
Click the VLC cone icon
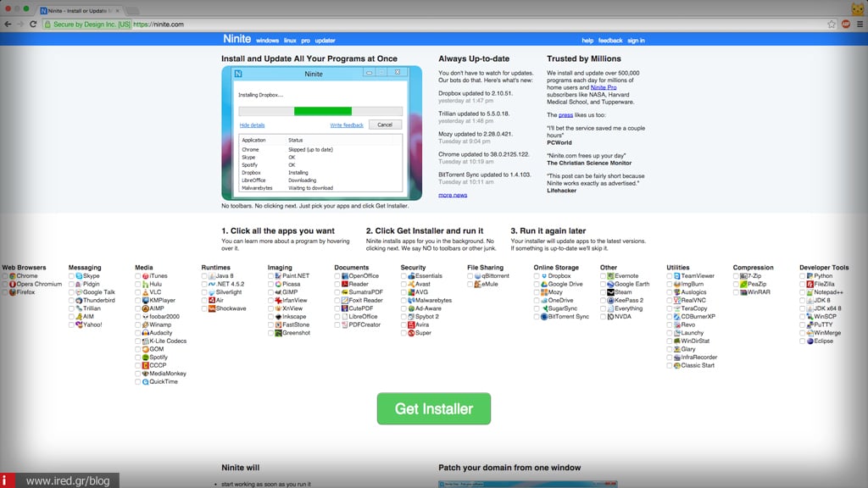coord(146,292)
